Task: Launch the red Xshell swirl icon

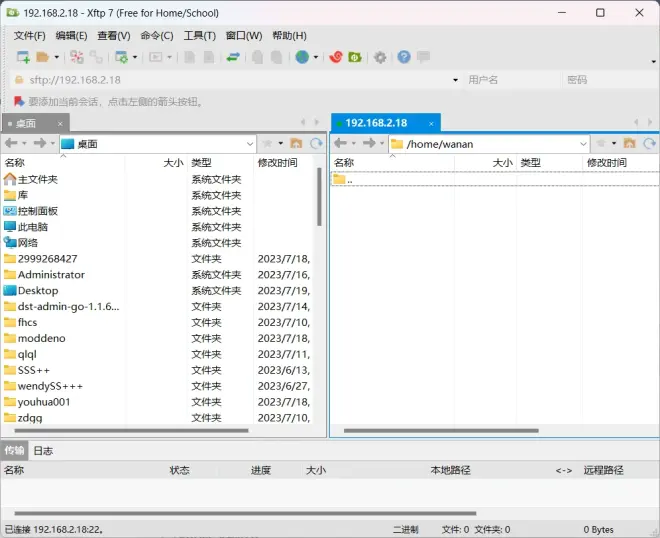Action: click(x=335, y=57)
